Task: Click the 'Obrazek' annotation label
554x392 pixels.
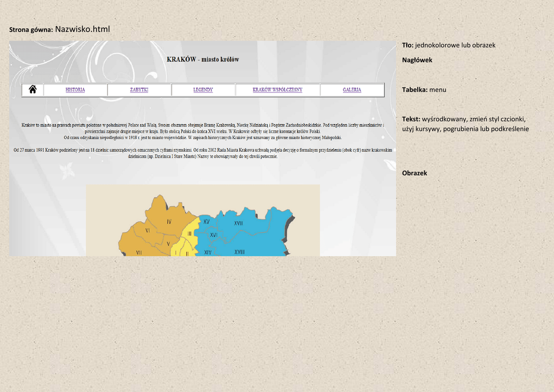Action: point(414,173)
